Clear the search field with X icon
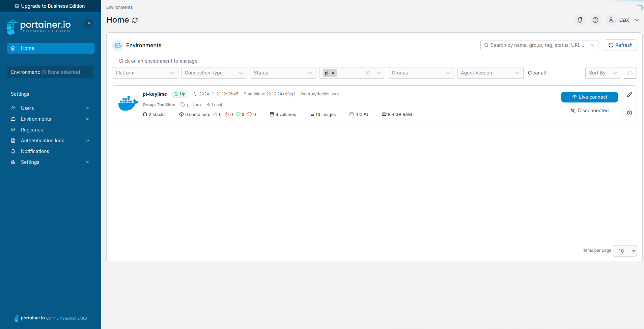 (592, 45)
